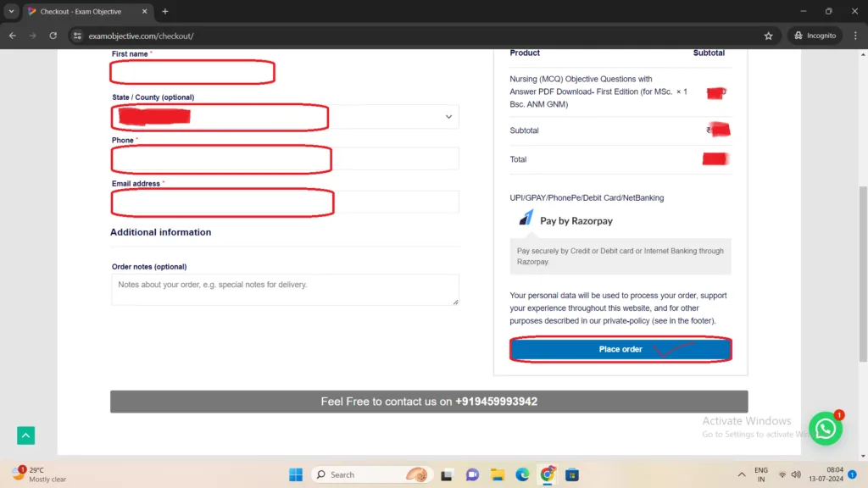Open clock and date 13-07-2024
868x488 pixels.
(x=826, y=474)
